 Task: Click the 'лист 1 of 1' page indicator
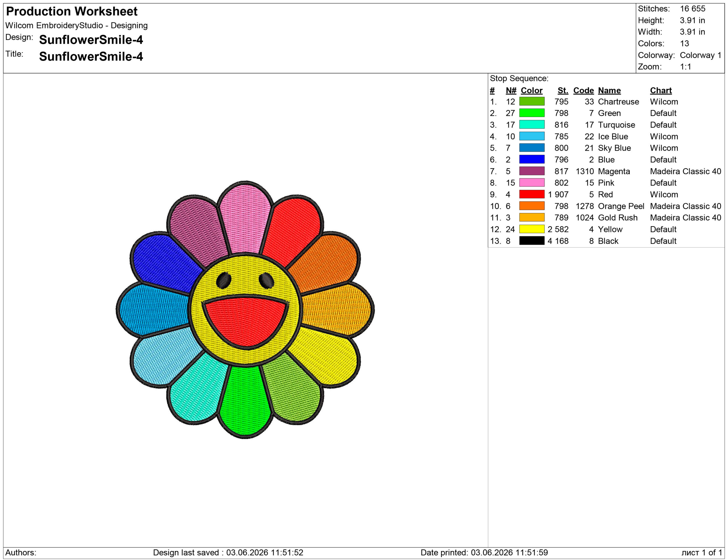pos(702,552)
